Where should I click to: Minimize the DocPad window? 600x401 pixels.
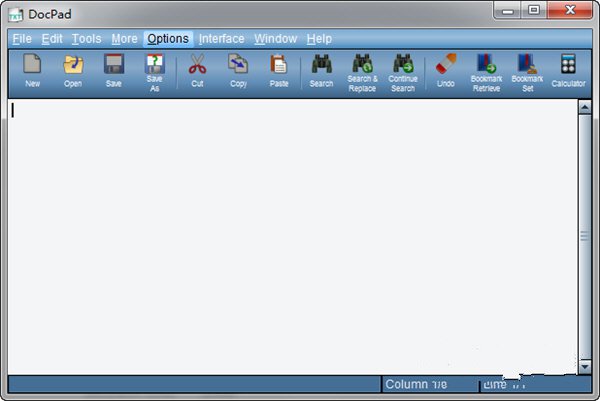click(x=507, y=11)
